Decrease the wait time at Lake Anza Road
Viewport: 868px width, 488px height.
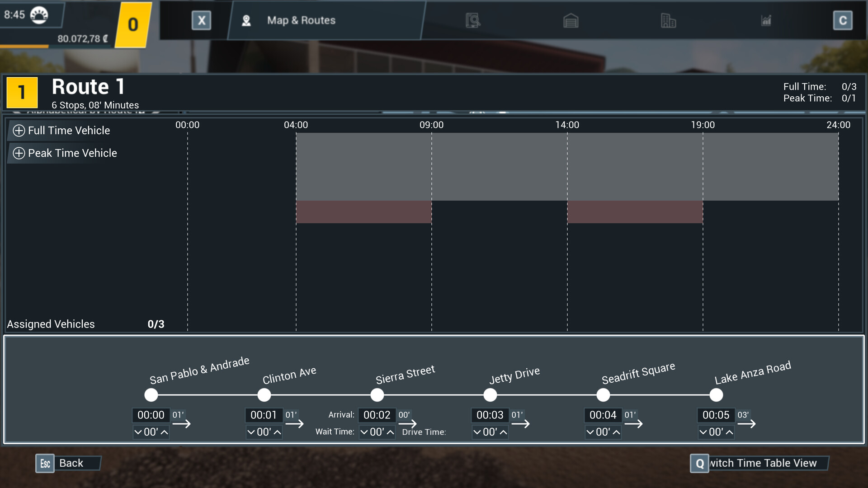click(703, 432)
